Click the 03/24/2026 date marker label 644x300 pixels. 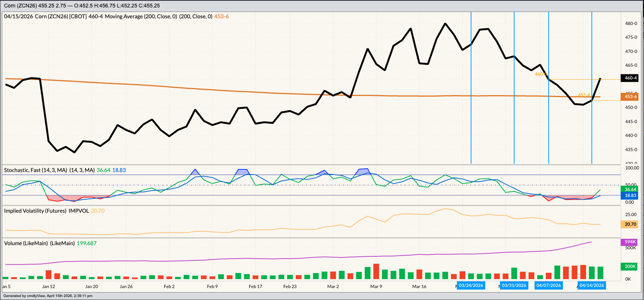pos(471,285)
